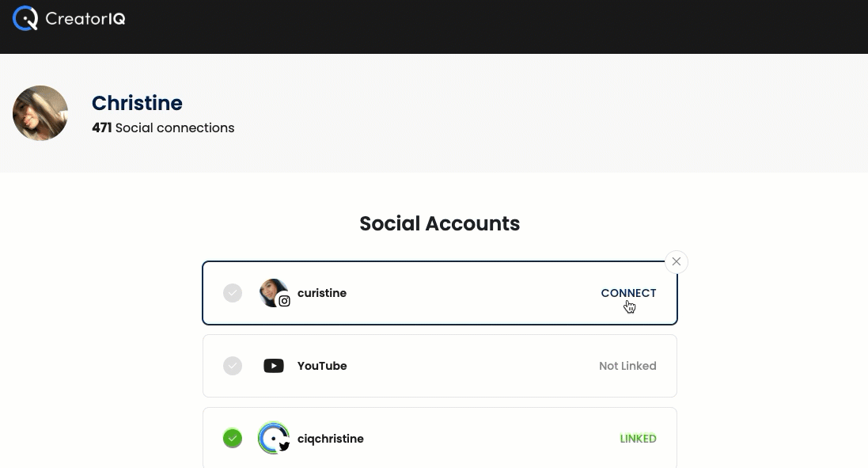Select the curistine account name
This screenshot has width=868, height=468.
(321, 293)
